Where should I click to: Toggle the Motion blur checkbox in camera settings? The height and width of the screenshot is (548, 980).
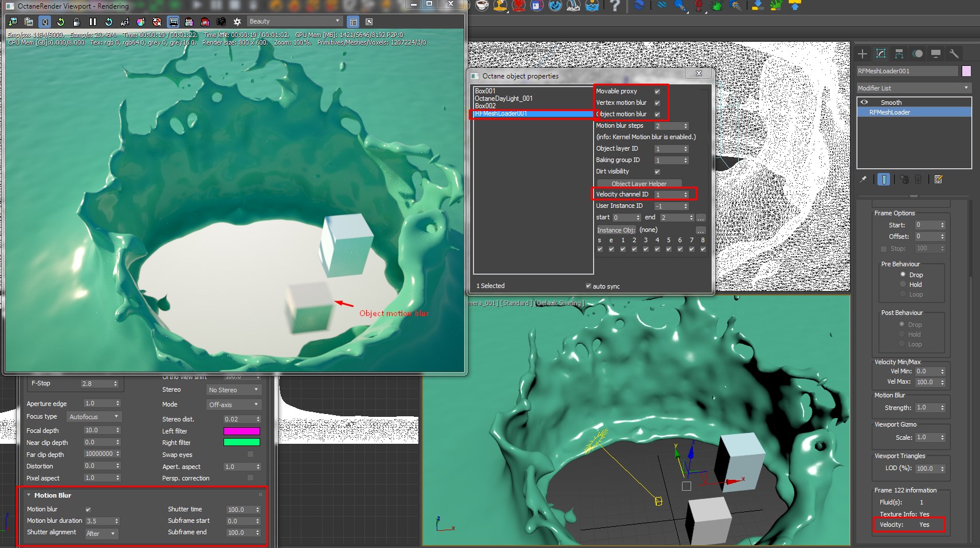88,509
